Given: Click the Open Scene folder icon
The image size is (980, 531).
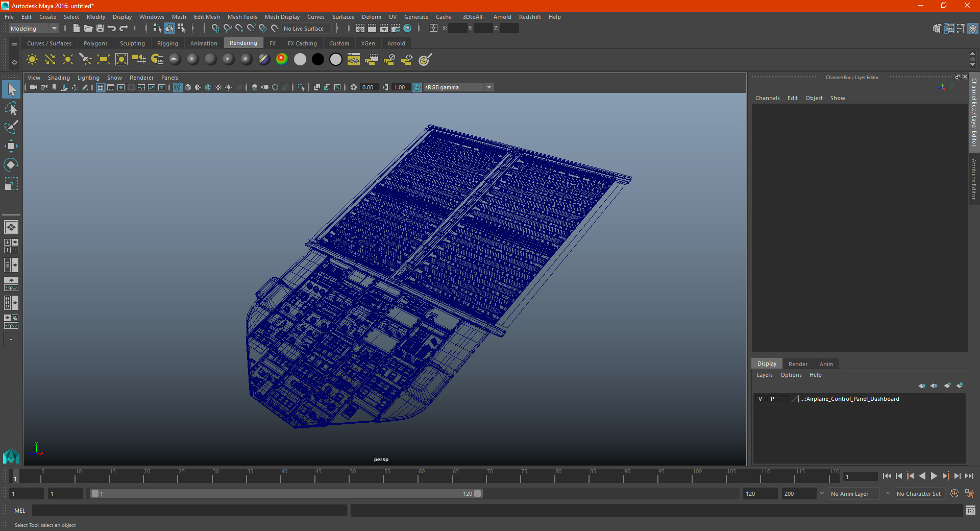Looking at the screenshot, I should (x=88, y=29).
